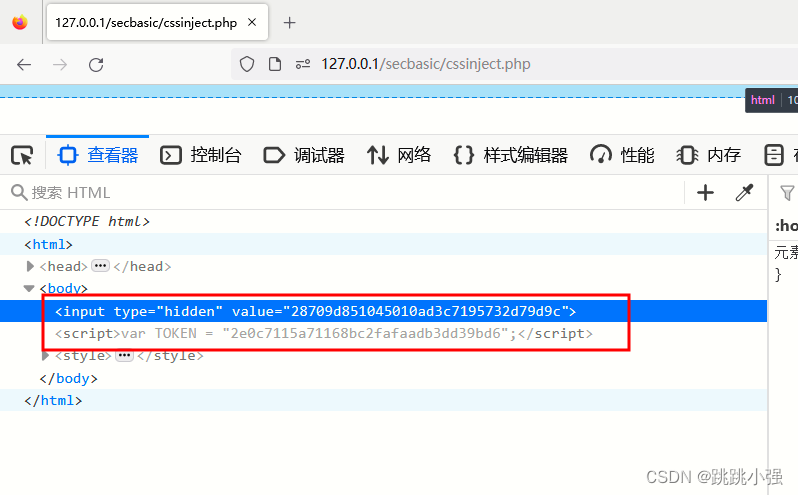Click the page info document icon
This screenshot has height=495, width=798.
[x=275, y=64]
